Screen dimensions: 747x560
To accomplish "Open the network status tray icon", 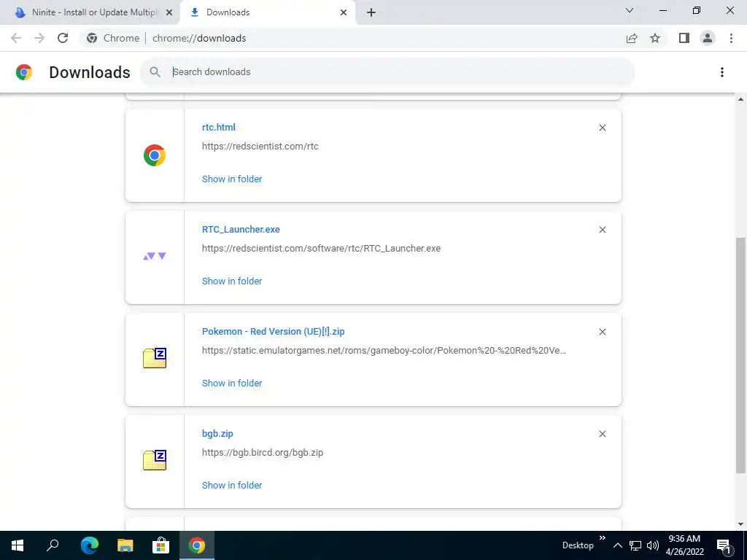I will [635, 545].
